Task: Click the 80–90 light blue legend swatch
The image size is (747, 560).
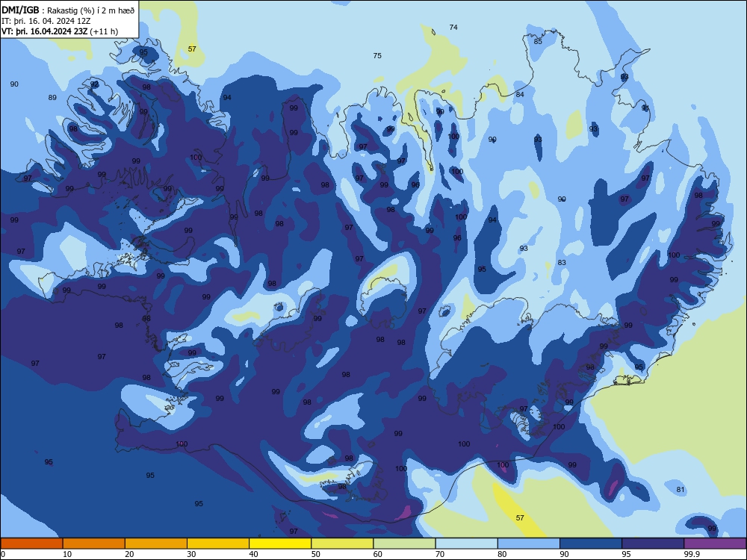Action: pos(529,544)
